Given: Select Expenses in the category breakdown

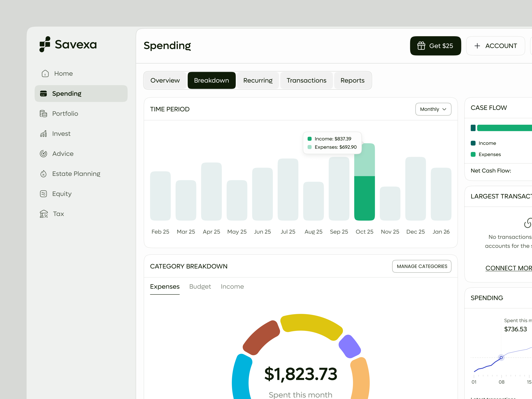Looking at the screenshot, I should (x=165, y=286).
